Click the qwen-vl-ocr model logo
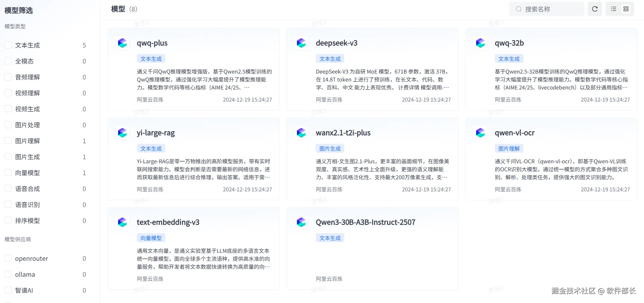Screen dimensions: 644x303 [x=480, y=133]
